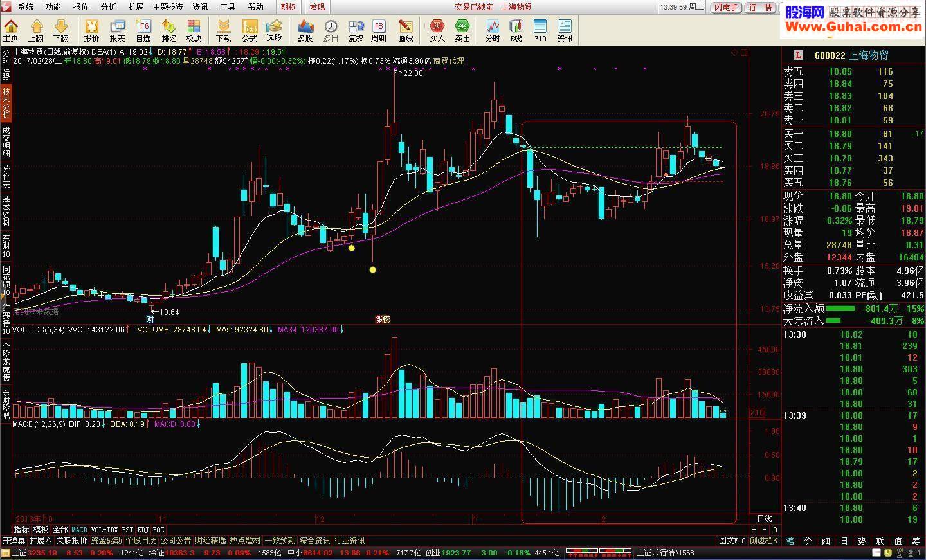Click the 闪电手 quick trade button
The width and height of the screenshot is (926, 560).
pyautogui.click(x=726, y=7)
